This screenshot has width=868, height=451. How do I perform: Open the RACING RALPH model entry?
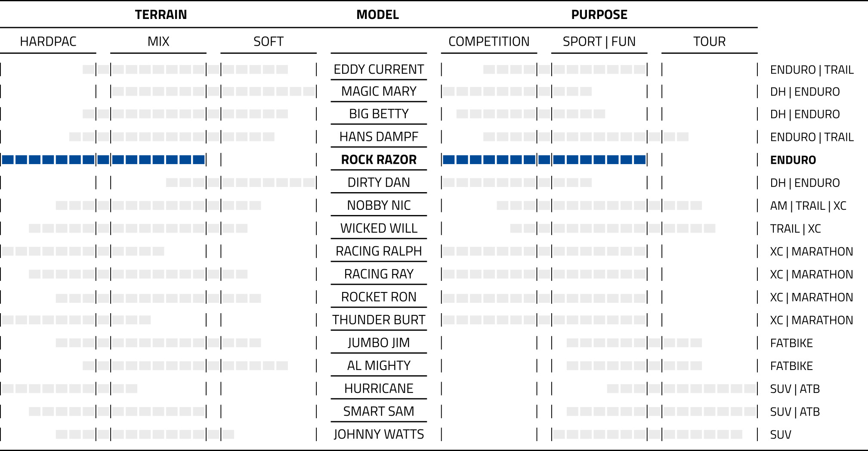point(379,251)
